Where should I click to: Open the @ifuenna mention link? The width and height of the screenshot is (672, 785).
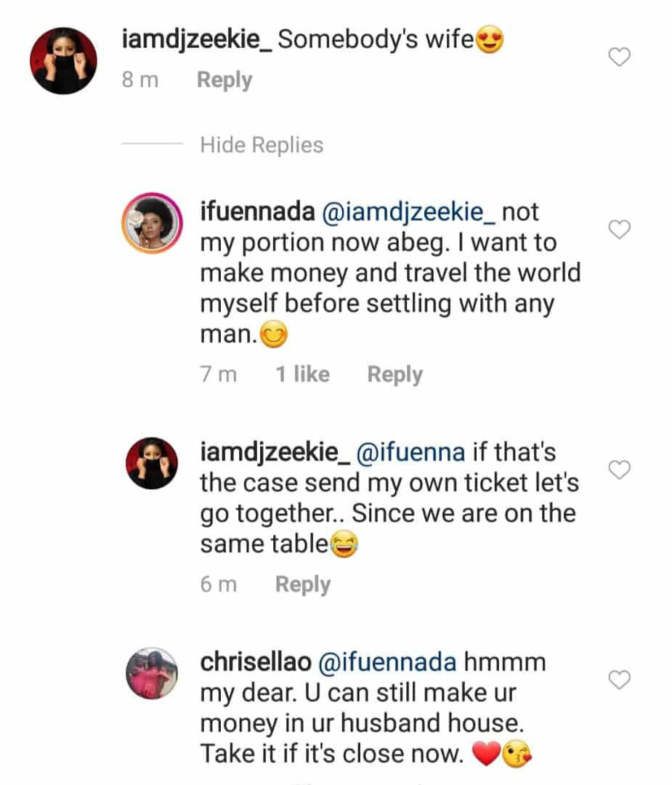[x=410, y=452]
